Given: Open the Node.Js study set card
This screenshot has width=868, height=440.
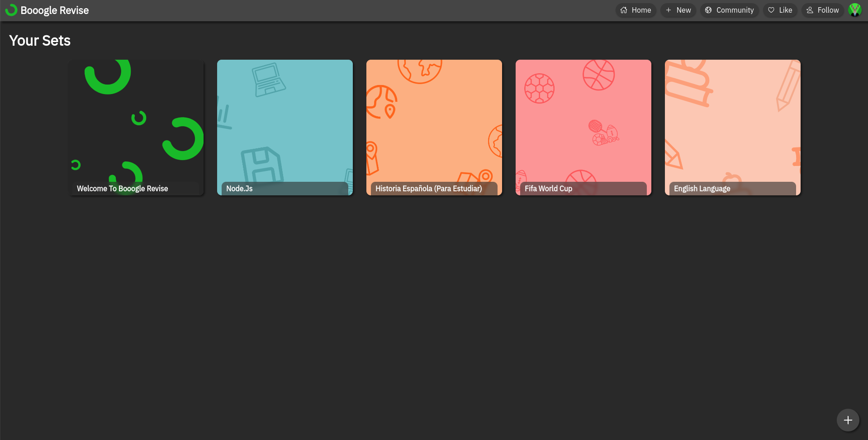Looking at the screenshot, I should pos(285,128).
